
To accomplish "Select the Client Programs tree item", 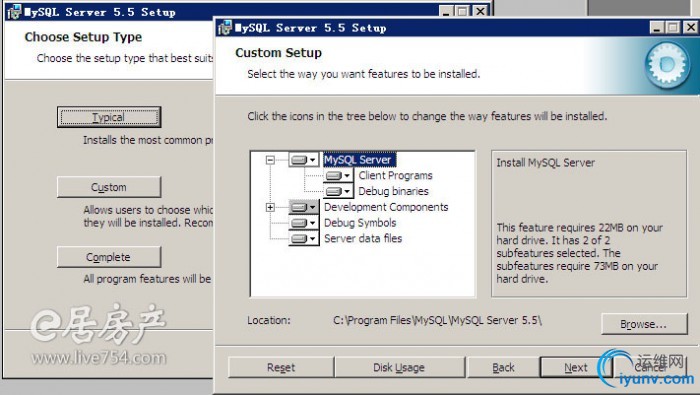I will pyautogui.click(x=396, y=175).
